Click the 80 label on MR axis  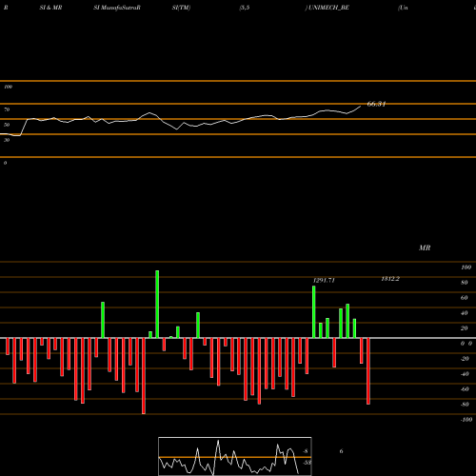(465, 283)
